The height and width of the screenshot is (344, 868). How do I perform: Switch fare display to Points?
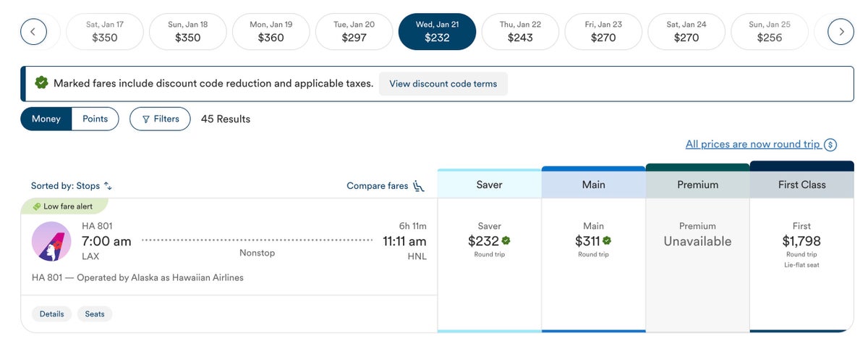point(95,119)
